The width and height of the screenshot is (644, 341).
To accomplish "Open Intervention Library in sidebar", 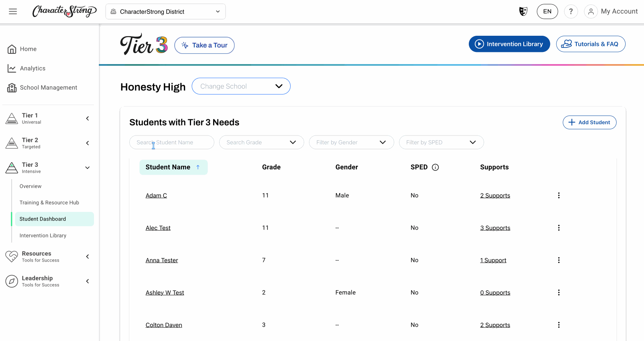I will point(43,236).
